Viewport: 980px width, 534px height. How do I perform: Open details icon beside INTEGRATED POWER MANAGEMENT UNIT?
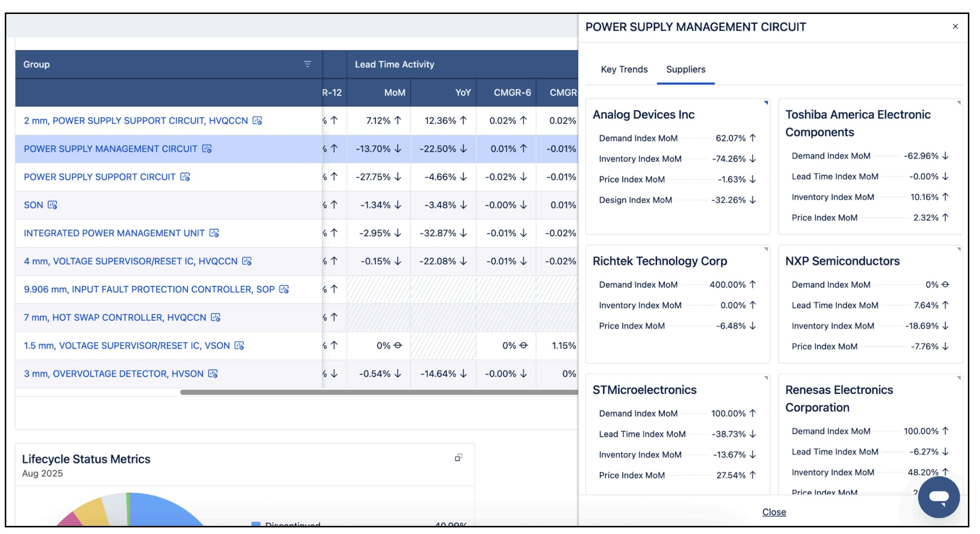215,233
